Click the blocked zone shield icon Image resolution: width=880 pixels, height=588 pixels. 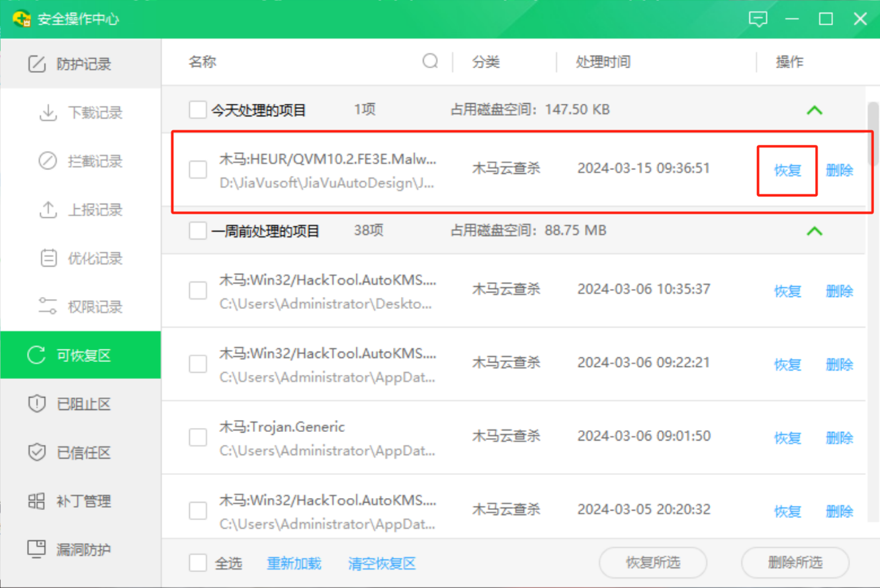(x=36, y=404)
